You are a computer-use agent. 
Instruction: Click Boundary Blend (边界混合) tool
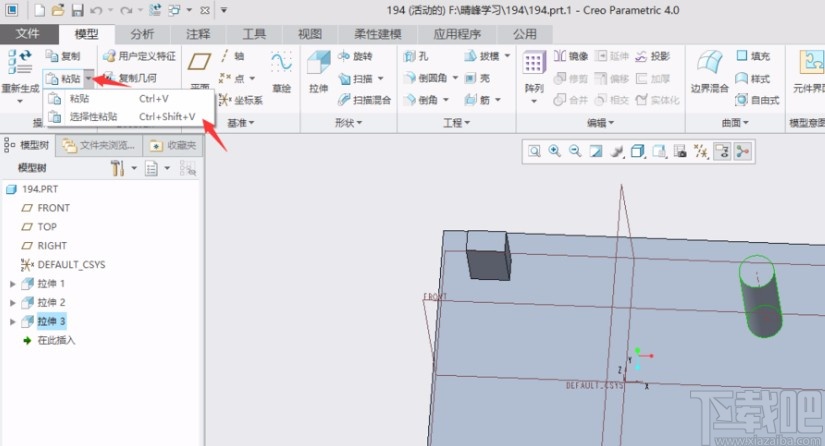coord(709,71)
